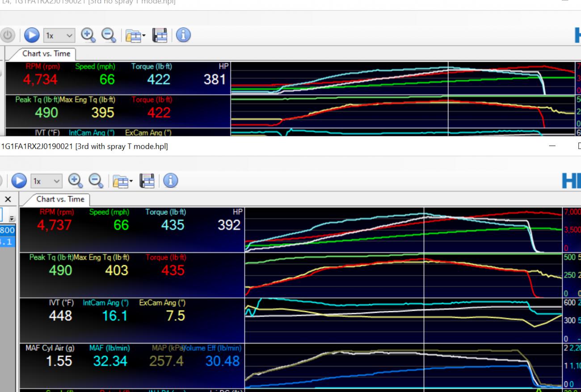This screenshot has height=392, width=581.
Task: Click HP value 392 in the '3rd with spray' window
Action: [x=229, y=225]
